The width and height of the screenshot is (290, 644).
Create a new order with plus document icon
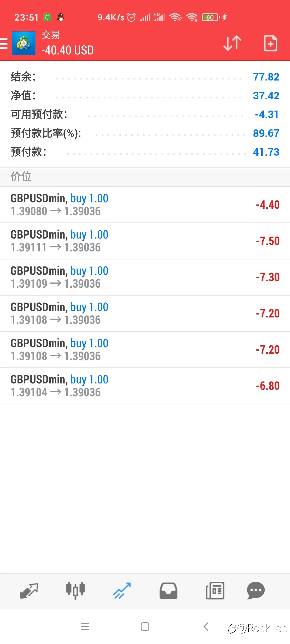(270, 43)
